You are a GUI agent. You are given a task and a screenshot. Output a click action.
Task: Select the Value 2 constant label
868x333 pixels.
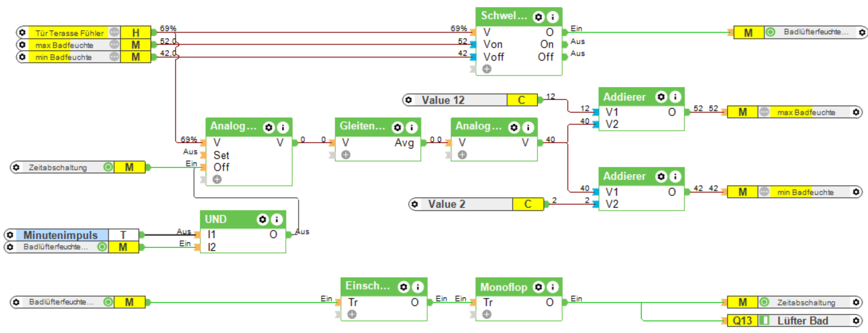coord(447,204)
